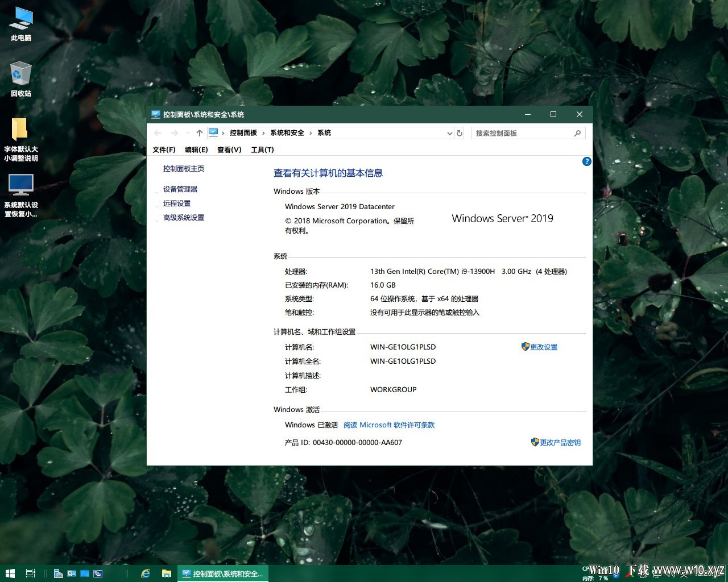This screenshot has width=728, height=582.
Task: Open 阅读 Microsoft 软件许可条款 link
Action: (x=389, y=425)
